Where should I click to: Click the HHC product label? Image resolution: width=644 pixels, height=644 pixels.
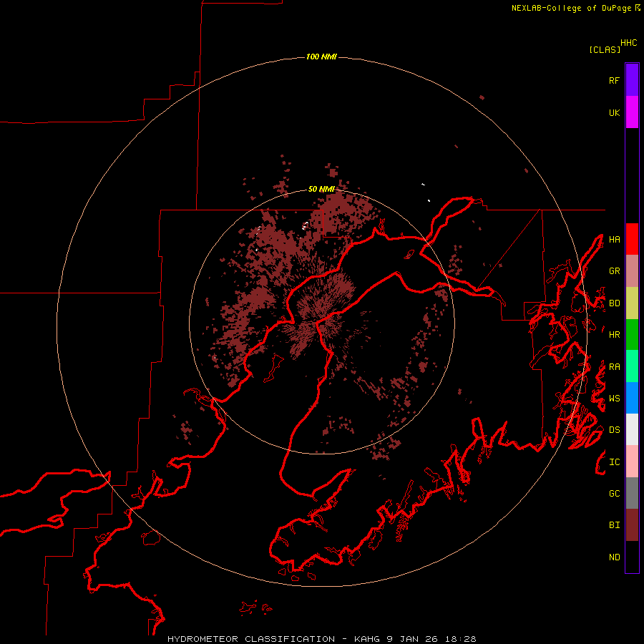629,43
